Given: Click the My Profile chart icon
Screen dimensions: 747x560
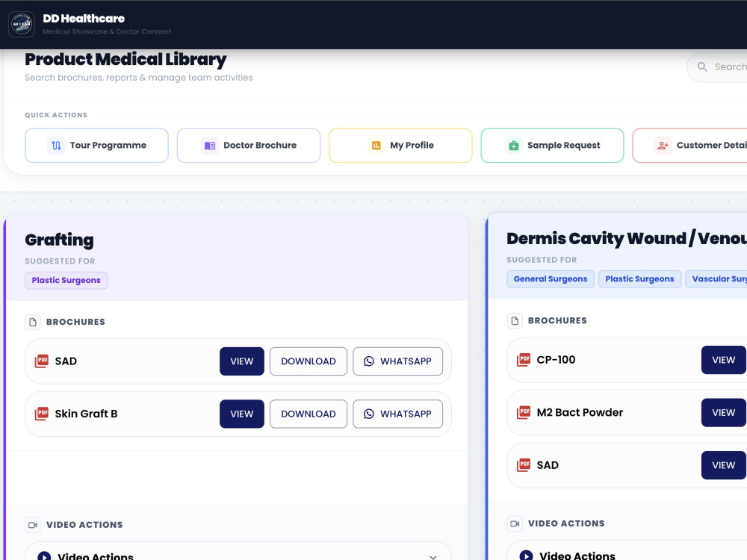Looking at the screenshot, I should coord(376,146).
